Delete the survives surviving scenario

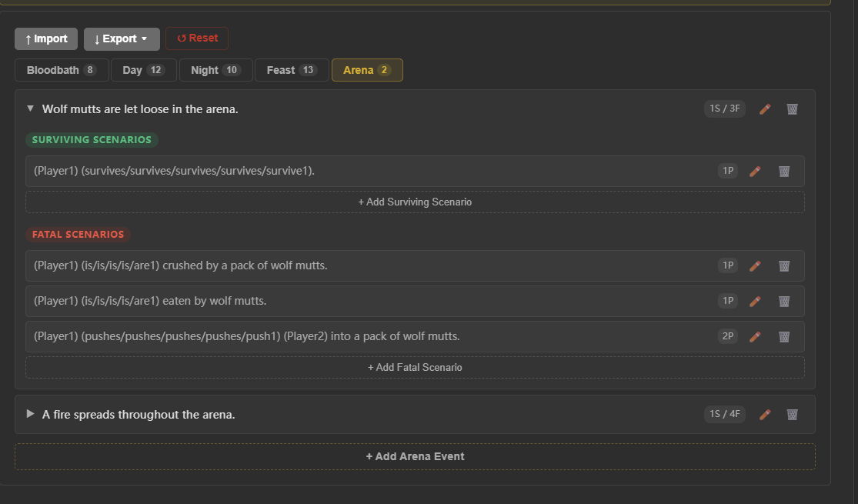(783, 171)
